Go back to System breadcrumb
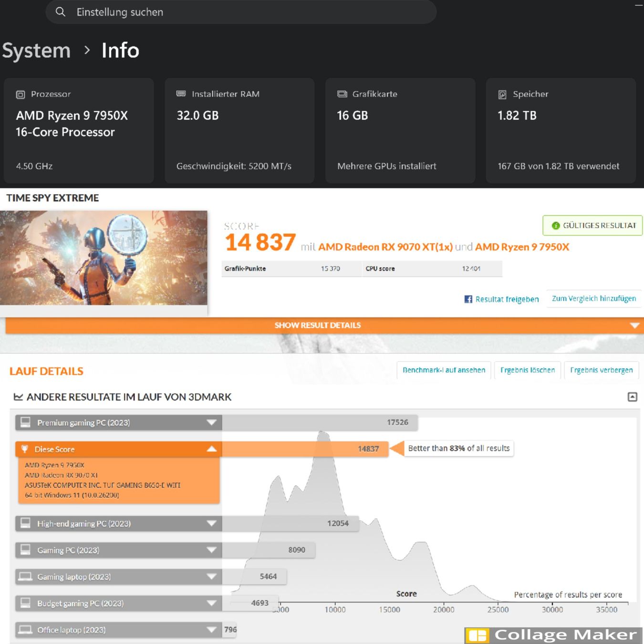 36,51
